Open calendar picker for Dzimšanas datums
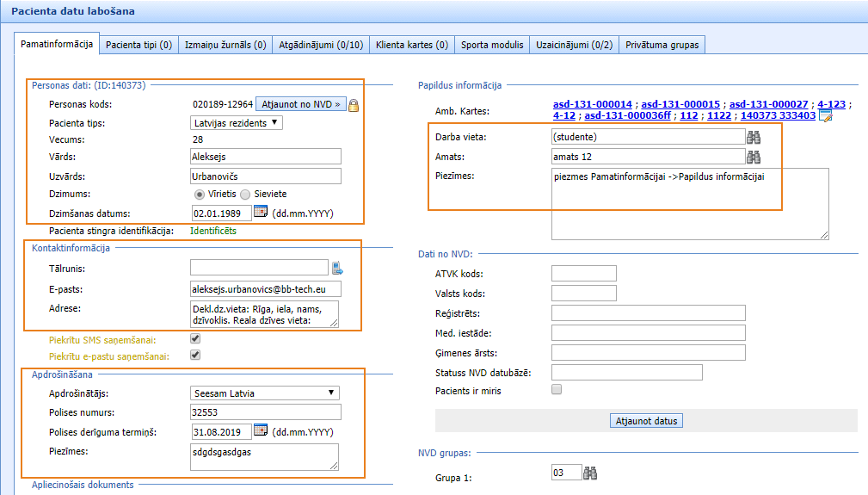Viewport: 868px width, 495px height. click(261, 212)
